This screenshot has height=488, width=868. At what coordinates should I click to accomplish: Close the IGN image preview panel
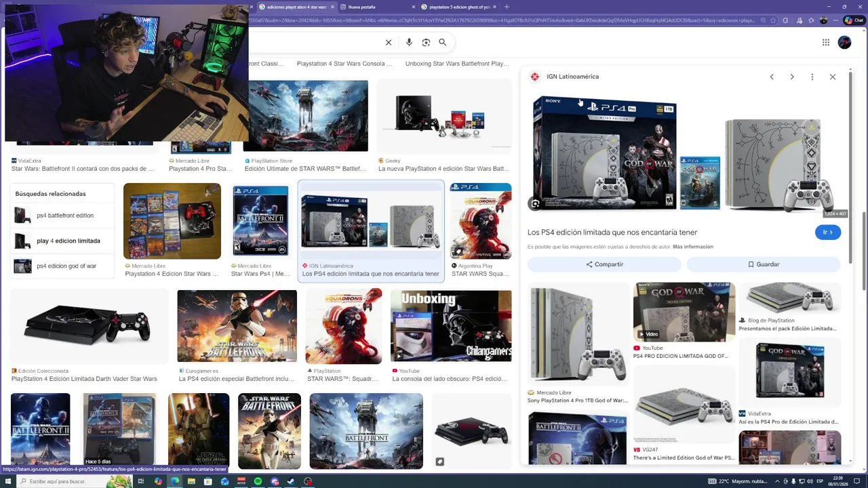[833, 77]
